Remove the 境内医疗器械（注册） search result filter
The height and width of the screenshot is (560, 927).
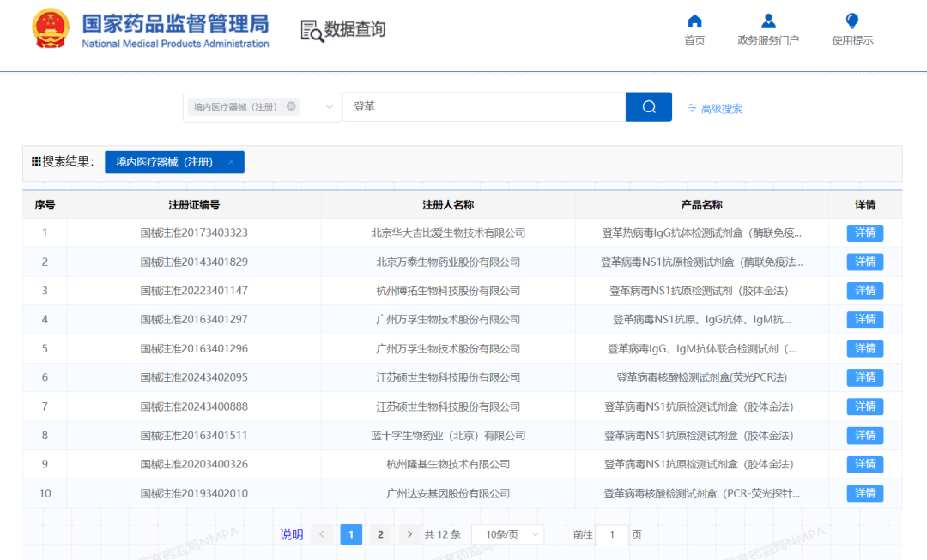coord(231,162)
